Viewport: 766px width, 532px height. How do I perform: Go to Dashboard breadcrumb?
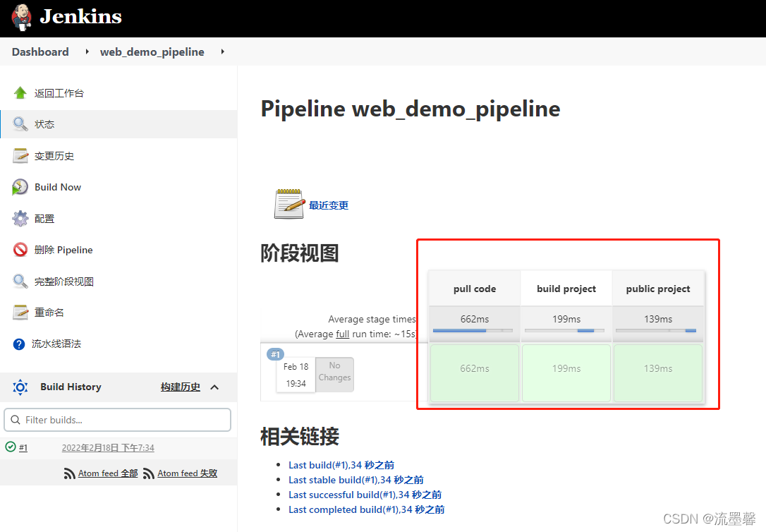pyautogui.click(x=40, y=52)
